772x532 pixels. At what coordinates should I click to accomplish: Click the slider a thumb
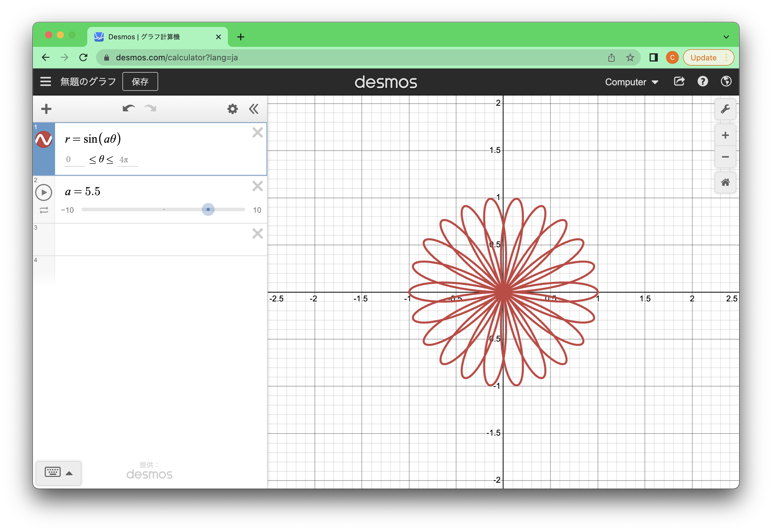click(x=208, y=210)
